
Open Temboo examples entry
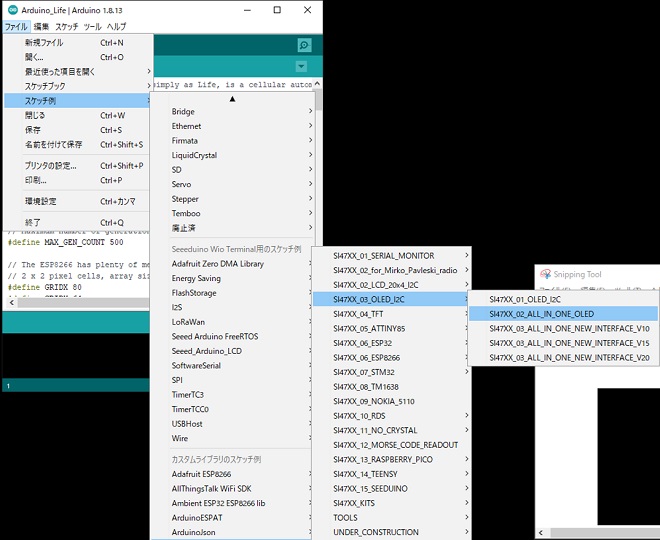point(233,213)
